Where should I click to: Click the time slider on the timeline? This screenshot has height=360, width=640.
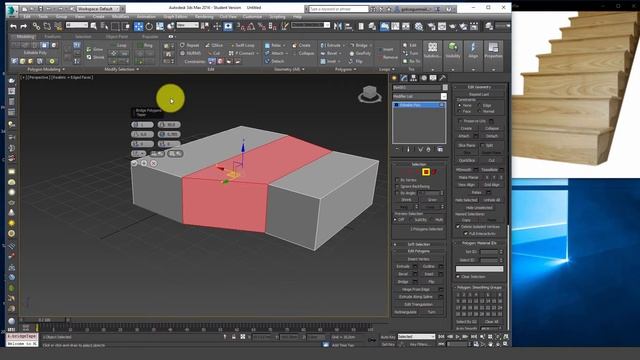(44, 320)
